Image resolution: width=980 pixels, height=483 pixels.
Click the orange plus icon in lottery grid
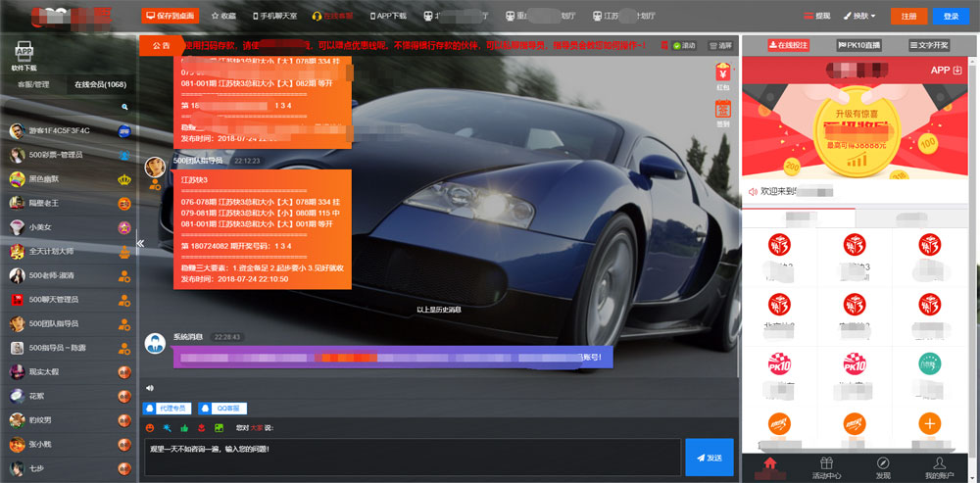[x=929, y=423]
